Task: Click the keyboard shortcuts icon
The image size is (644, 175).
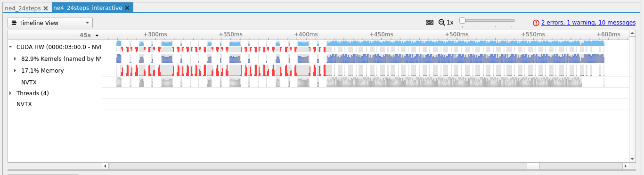Action: [x=429, y=22]
